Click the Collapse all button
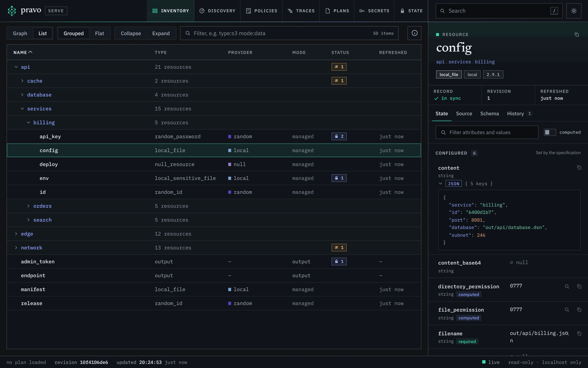 (131, 33)
